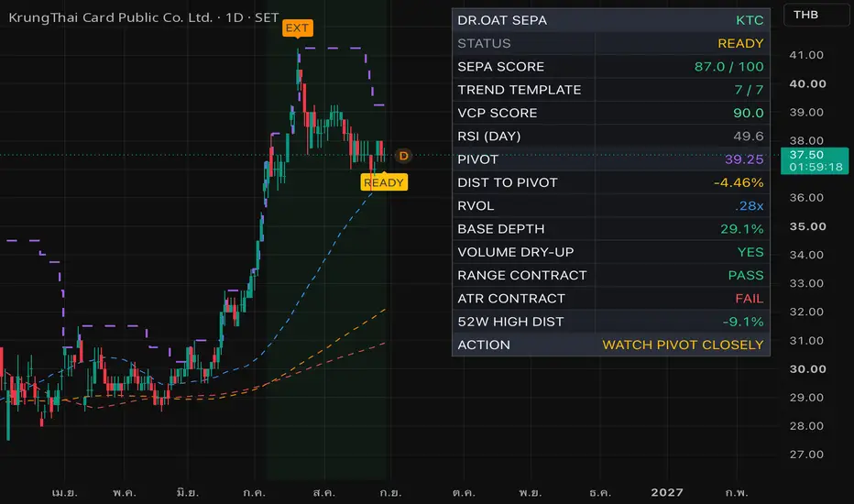This screenshot has width=854, height=504.
Task: Open the THB currency selector
Action: tap(816, 15)
